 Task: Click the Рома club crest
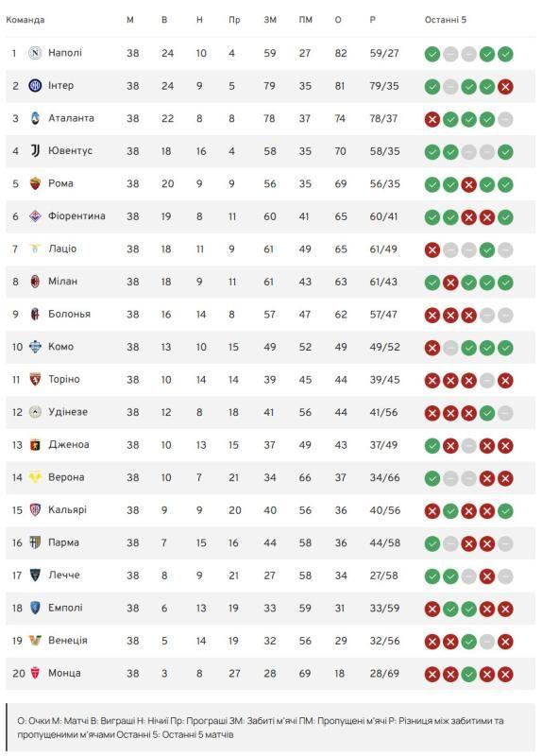pos(35,183)
